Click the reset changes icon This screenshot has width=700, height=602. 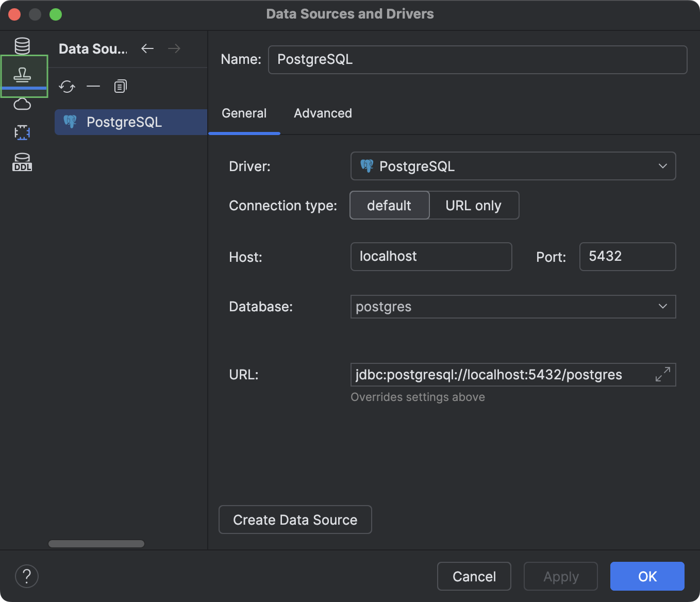click(67, 86)
